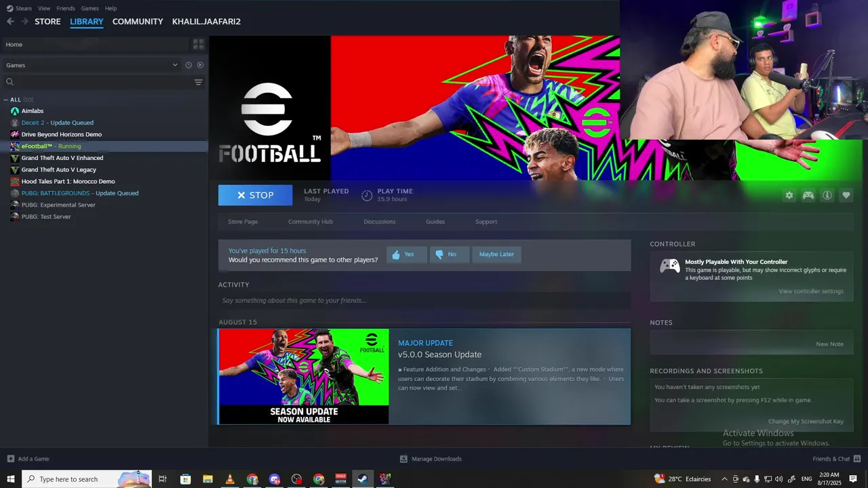Open the Store Page link
Image resolution: width=868 pixels, height=488 pixels.
pos(243,222)
